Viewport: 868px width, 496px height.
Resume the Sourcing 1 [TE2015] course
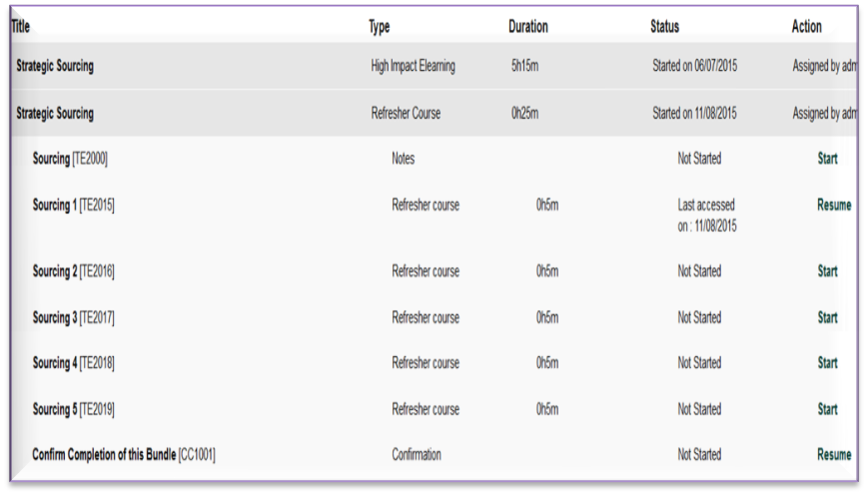(x=834, y=205)
